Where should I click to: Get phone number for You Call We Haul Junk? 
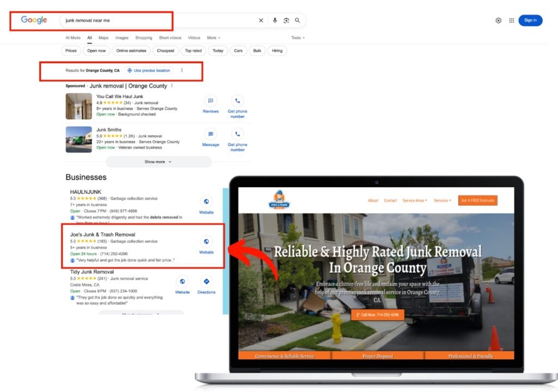coord(238,107)
